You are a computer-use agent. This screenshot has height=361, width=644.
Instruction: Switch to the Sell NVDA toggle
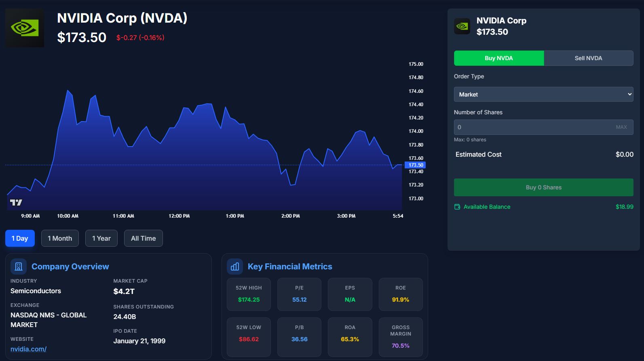[x=589, y=58]
